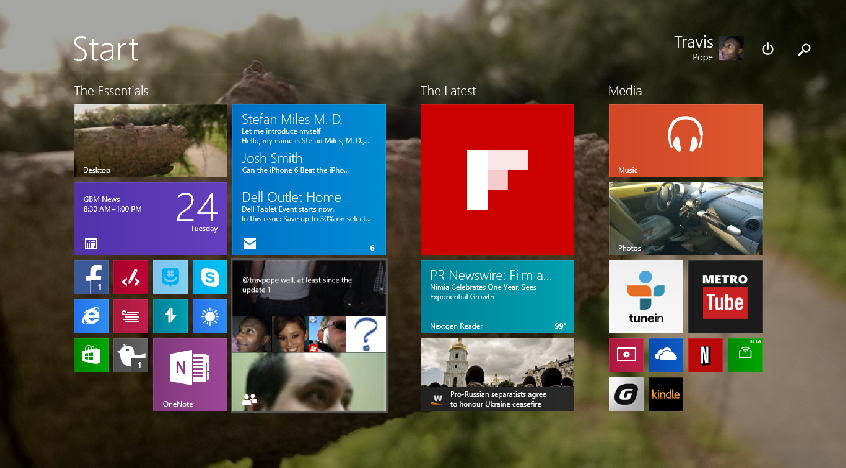This screenshot has height=468, width=846.
Task: Open Internet Explorer tile
Action: [91, 316]
